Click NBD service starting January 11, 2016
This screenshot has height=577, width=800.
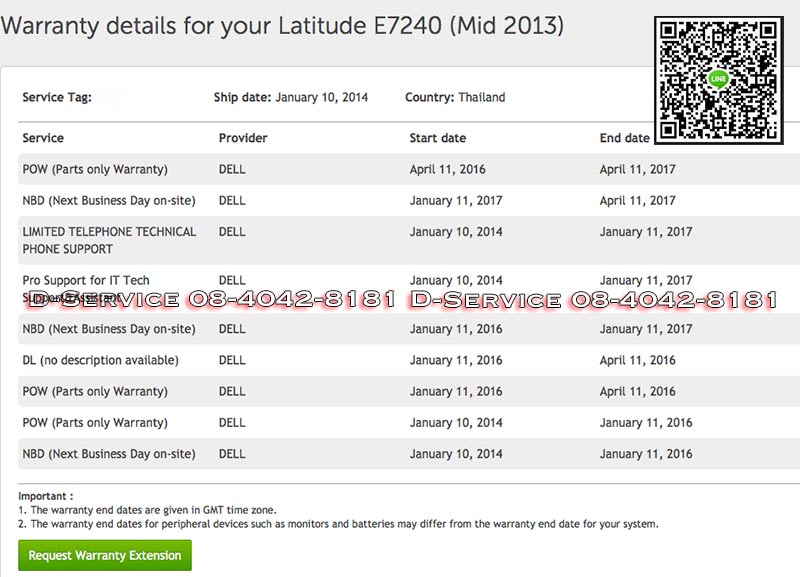[109, 329]
